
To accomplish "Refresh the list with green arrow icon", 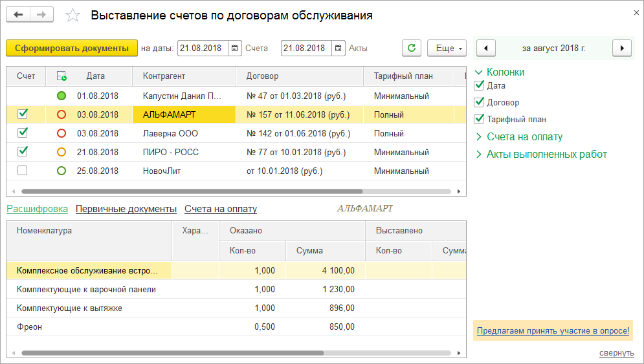I will (x=411, y=48).
